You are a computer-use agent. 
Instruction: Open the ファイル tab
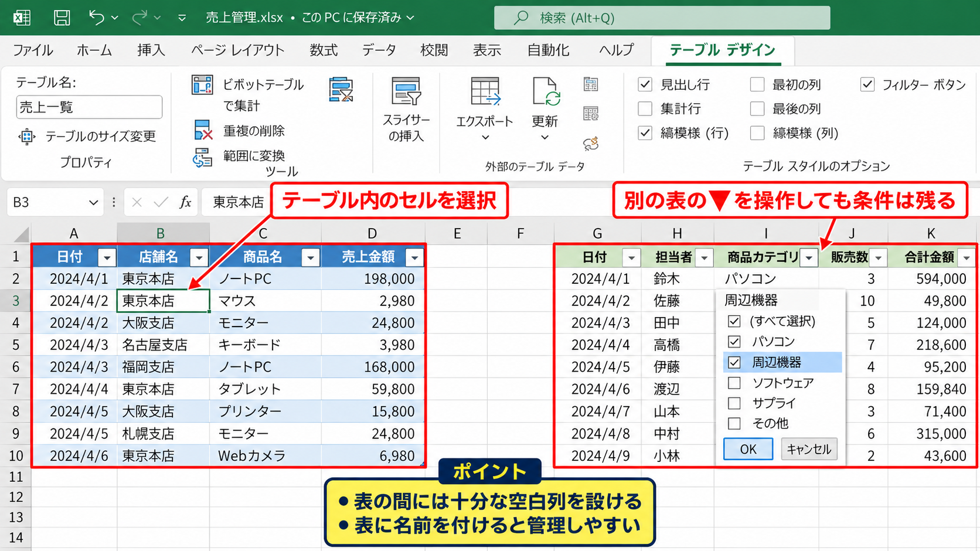(x=33, y=50)
